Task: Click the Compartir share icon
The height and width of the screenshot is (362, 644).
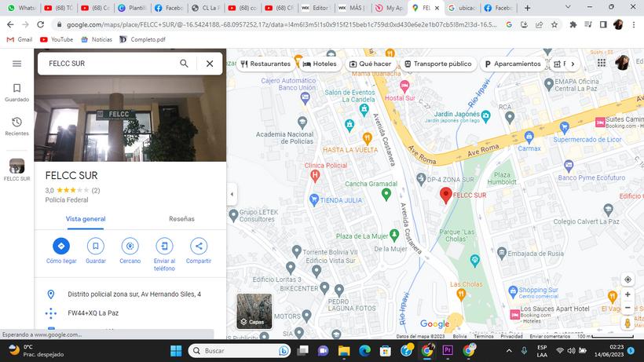Action: coord(199,246)
